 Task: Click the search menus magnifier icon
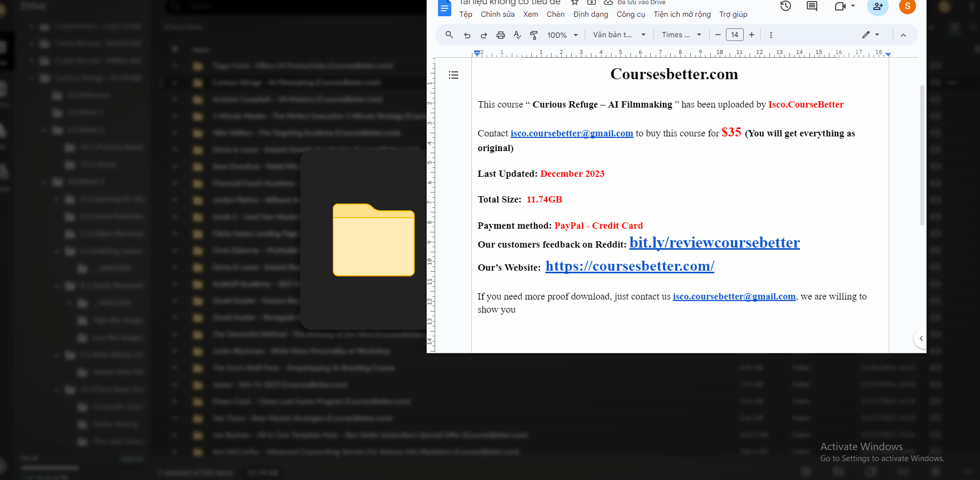tap(449, 35)
